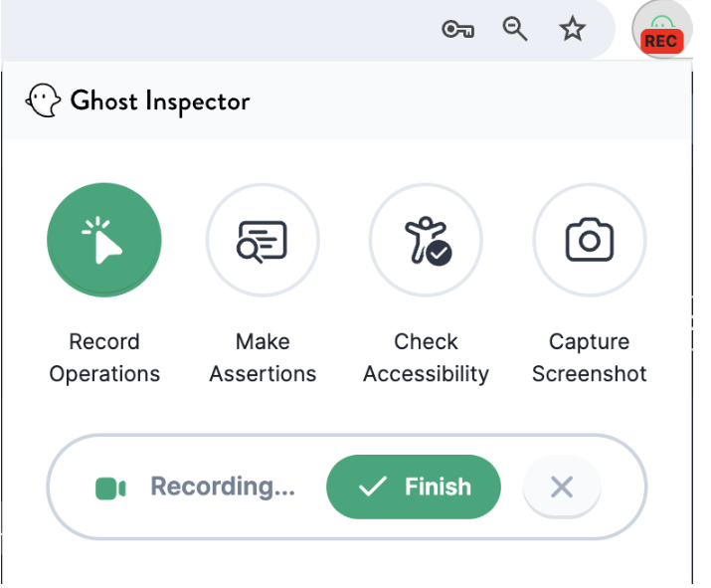This screenshot has height=588, width=711.
Task: Cancel the recording with the X button
Action: (562, 487)
